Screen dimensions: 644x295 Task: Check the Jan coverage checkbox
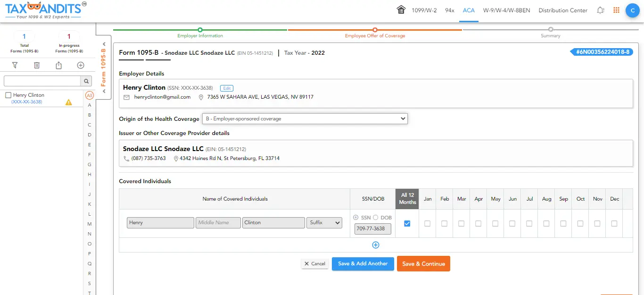[x=427, y=223]
